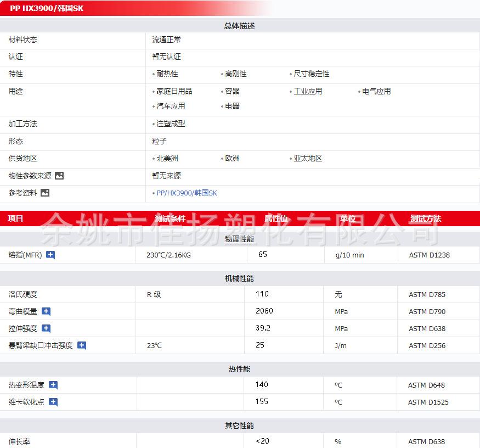Click the 暂无认证 value
This screenshot has height=448, width=480.
pyautogui.click(x=167, y=57)
